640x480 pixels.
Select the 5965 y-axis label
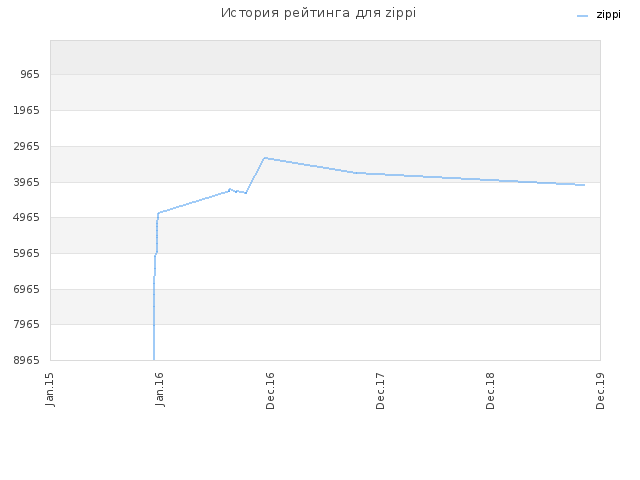27,253
